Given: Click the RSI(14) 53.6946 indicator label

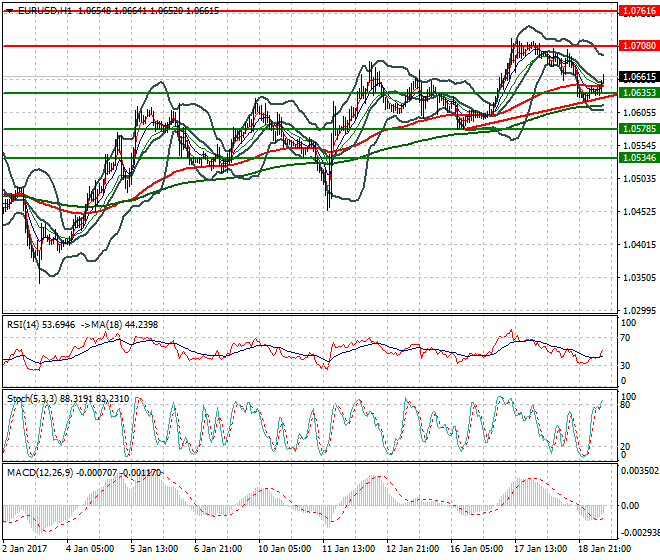Looking at the screenshot, I should tap(41, 325).
